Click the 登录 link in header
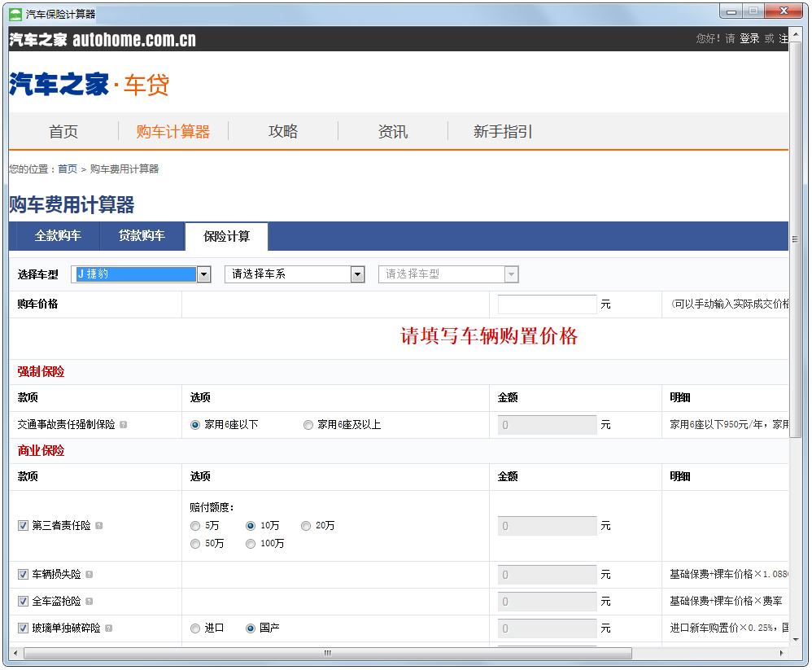Viewport: 812px width, 670px height. coord(749,39)
